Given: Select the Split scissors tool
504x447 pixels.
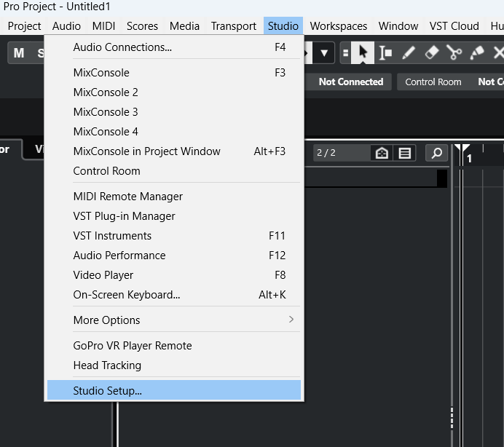Looking at the screenshot, I should [454, 52].
